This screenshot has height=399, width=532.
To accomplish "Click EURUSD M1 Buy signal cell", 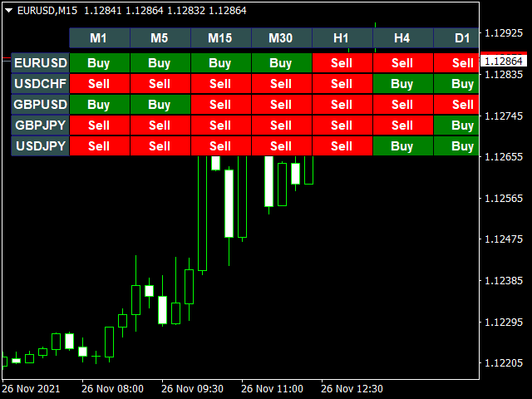I will click(x=100, y=63).
